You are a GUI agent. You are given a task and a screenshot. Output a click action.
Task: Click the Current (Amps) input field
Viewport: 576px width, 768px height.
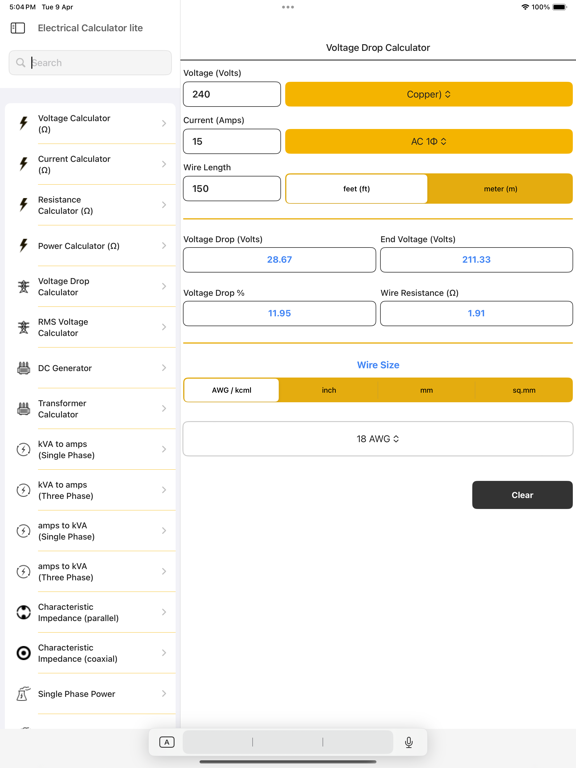click(232, 141)
